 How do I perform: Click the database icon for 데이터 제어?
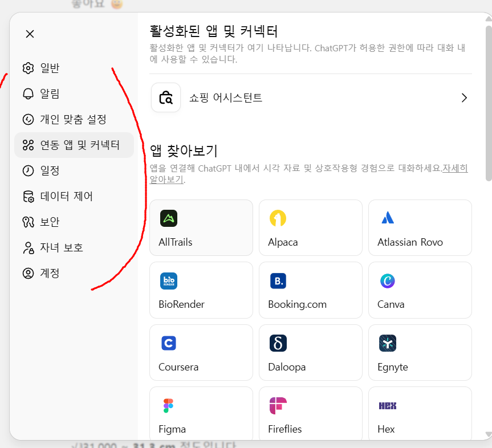coord(29,197)
